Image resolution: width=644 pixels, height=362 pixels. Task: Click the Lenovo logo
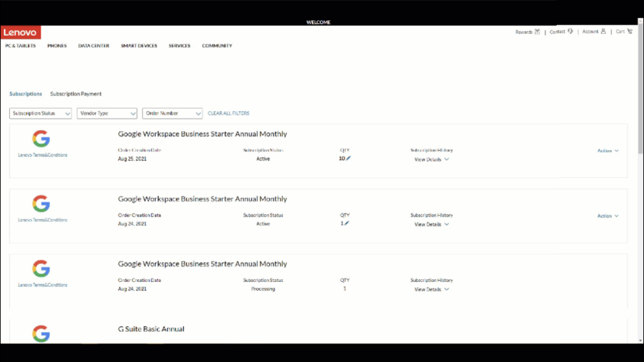(21, 32)
